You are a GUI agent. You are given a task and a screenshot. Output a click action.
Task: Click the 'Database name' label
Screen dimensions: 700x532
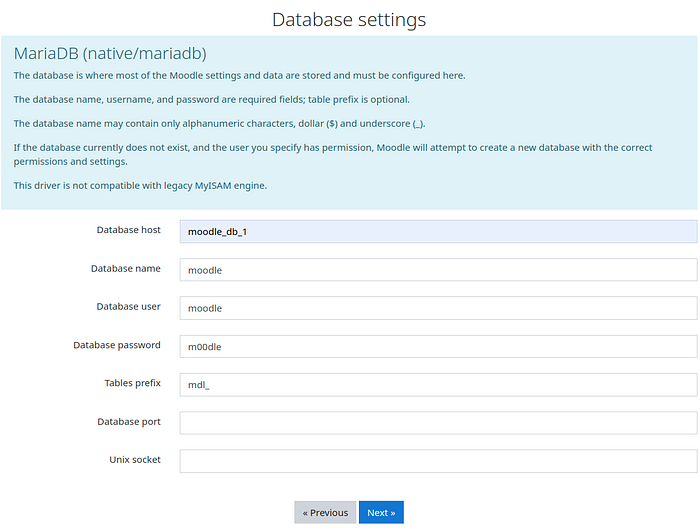[x=126, y=268]
